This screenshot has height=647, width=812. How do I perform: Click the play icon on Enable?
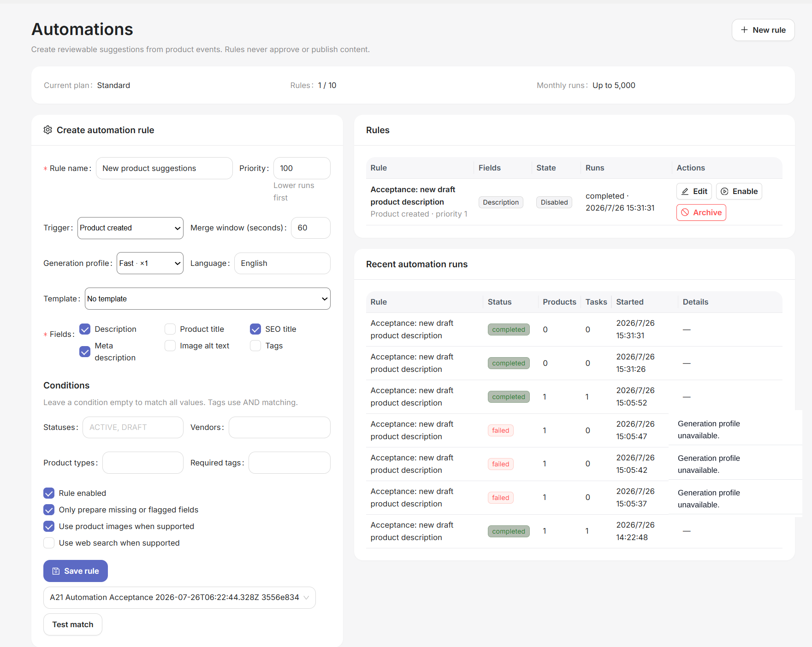click(724, 191)
